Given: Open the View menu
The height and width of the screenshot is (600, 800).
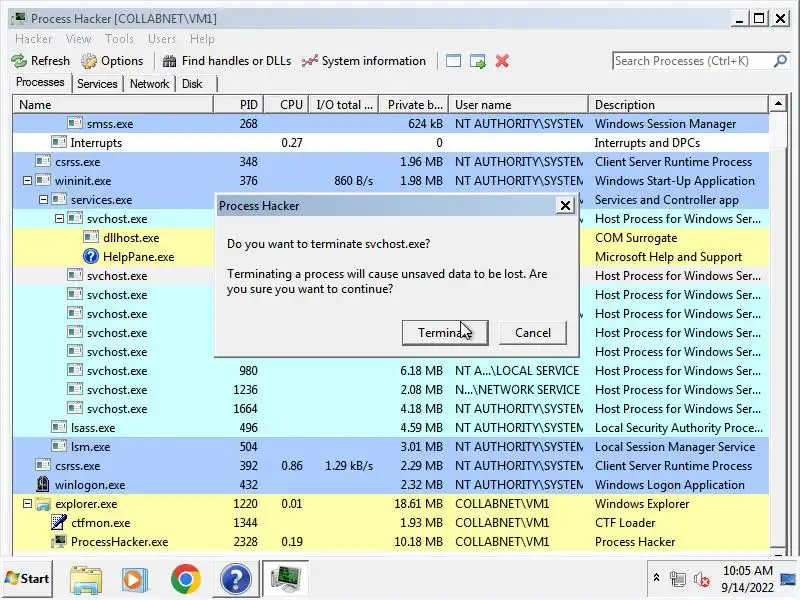Looking at the screenshot, I should point(79,39).
